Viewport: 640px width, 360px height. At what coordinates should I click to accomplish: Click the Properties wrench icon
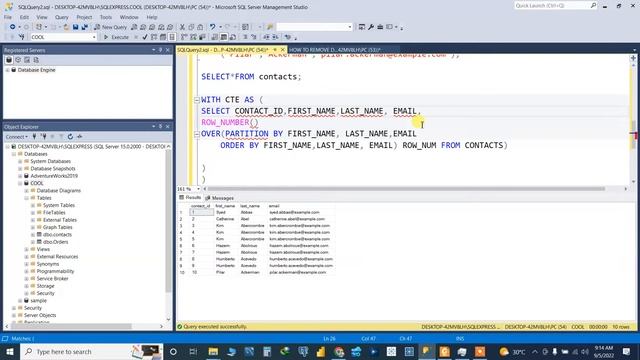coord(371,27)
